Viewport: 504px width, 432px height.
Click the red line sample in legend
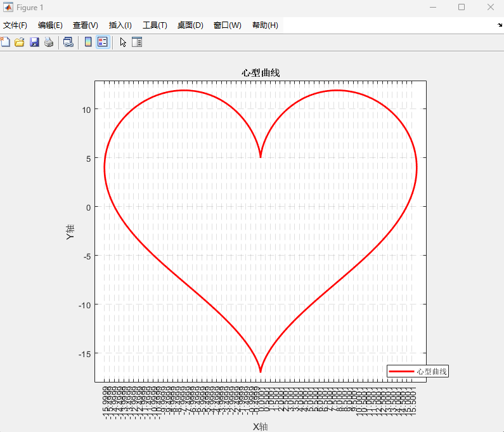401,372
